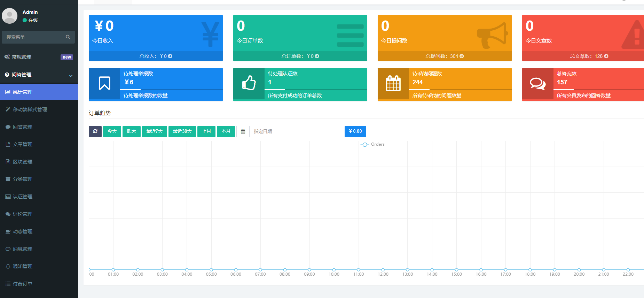
Task: Open 文章管理 menu item
Action: pyautogui.click(x=39, y=144)
